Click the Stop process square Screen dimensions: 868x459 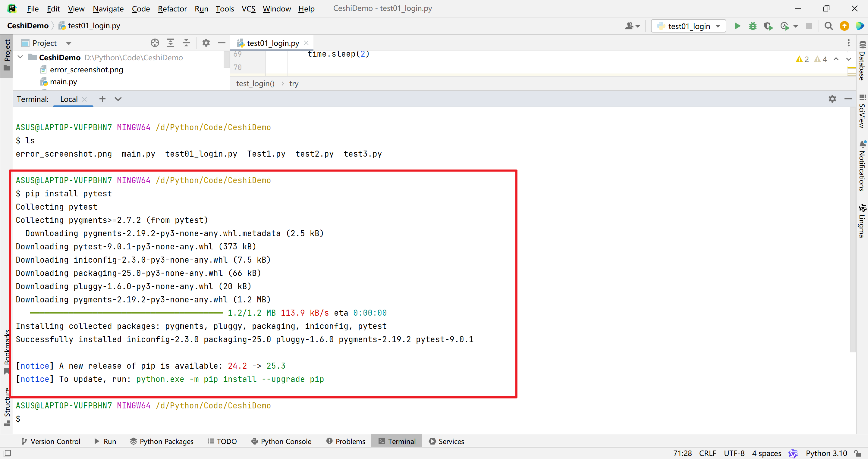tap(809, 26)
